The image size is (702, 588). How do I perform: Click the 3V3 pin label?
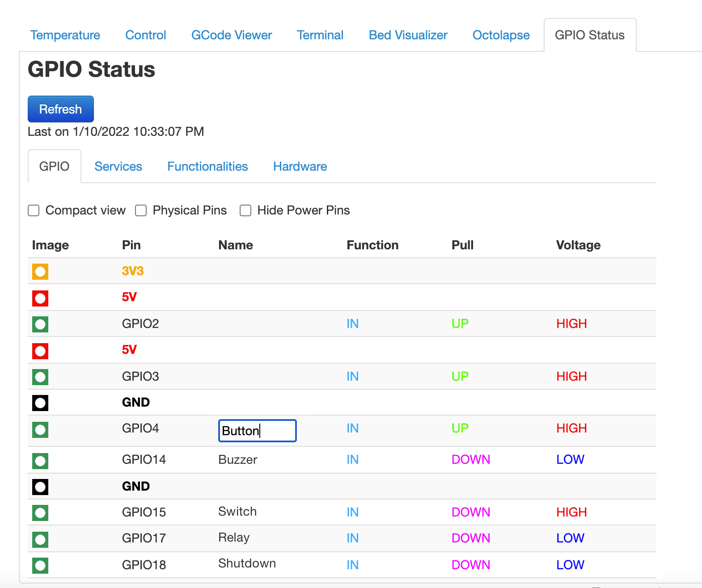[x=133, y=271]
